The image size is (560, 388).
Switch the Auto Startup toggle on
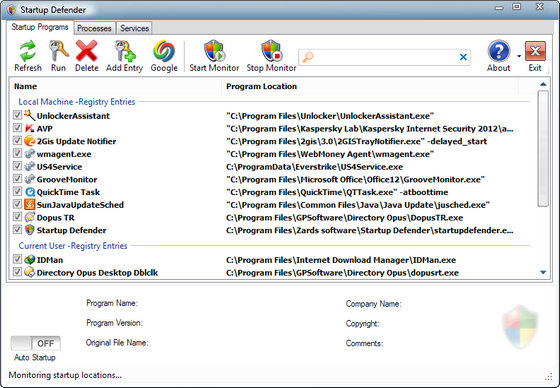pos(35,343)
